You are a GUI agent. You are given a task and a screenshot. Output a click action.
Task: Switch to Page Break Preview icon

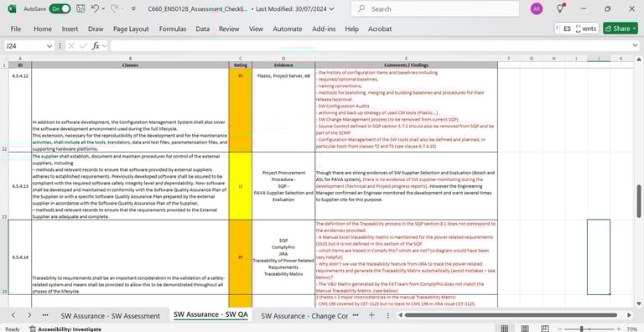tap(544, 329)
